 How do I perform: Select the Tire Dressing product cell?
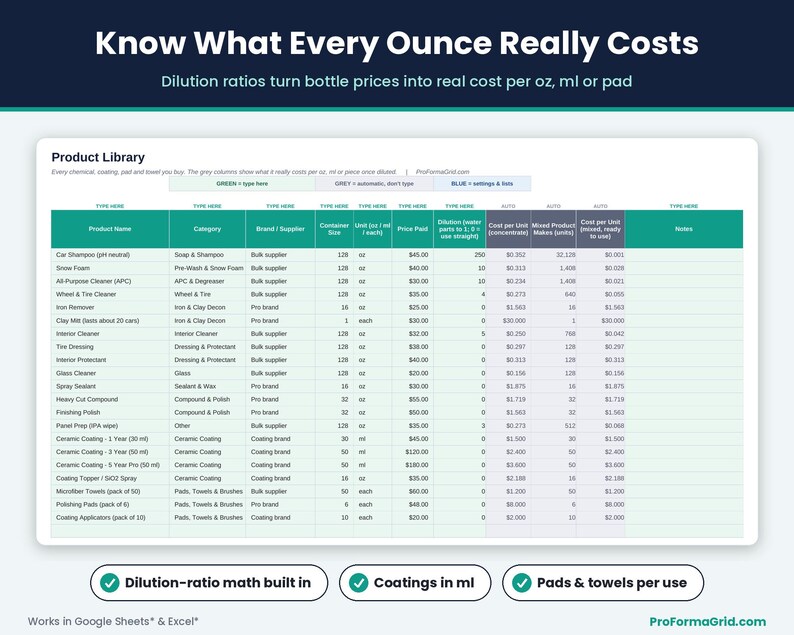pos(110,347)
